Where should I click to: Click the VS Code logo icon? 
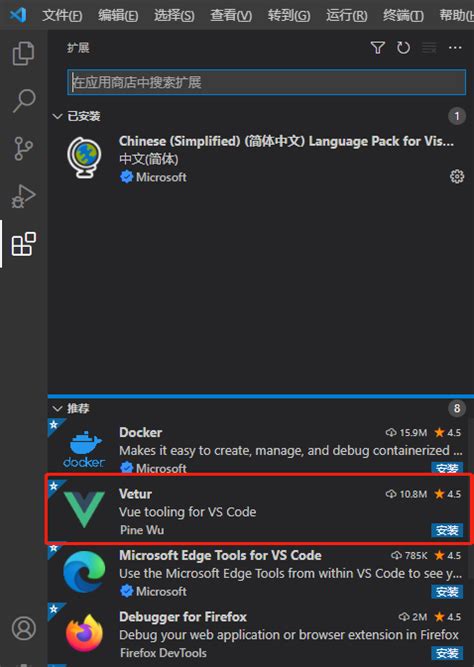point(18,15)
